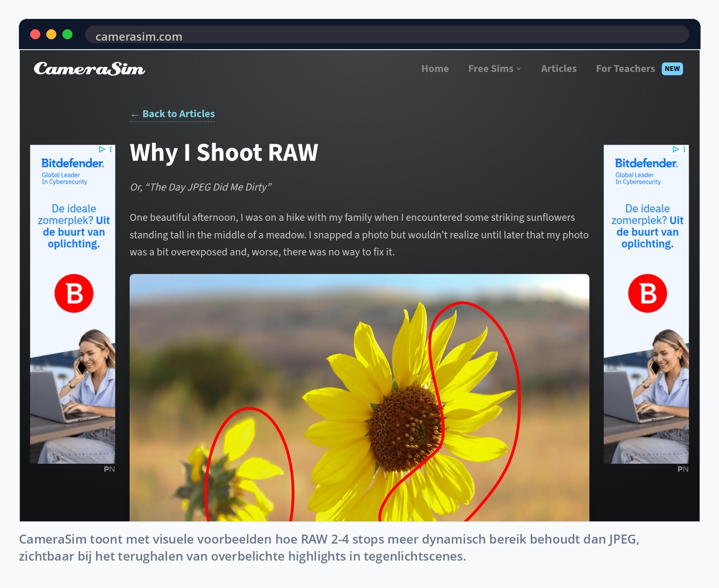Open the For Teachers page

click(x=625, y=69)
